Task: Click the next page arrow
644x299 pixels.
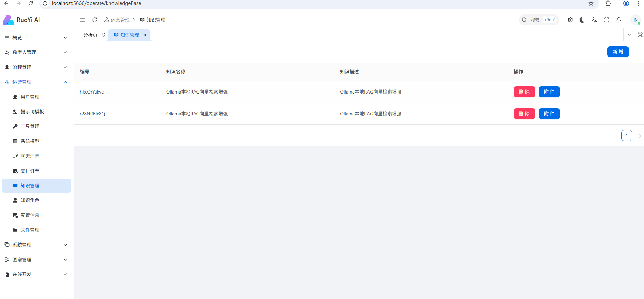Action: (640, 136)
